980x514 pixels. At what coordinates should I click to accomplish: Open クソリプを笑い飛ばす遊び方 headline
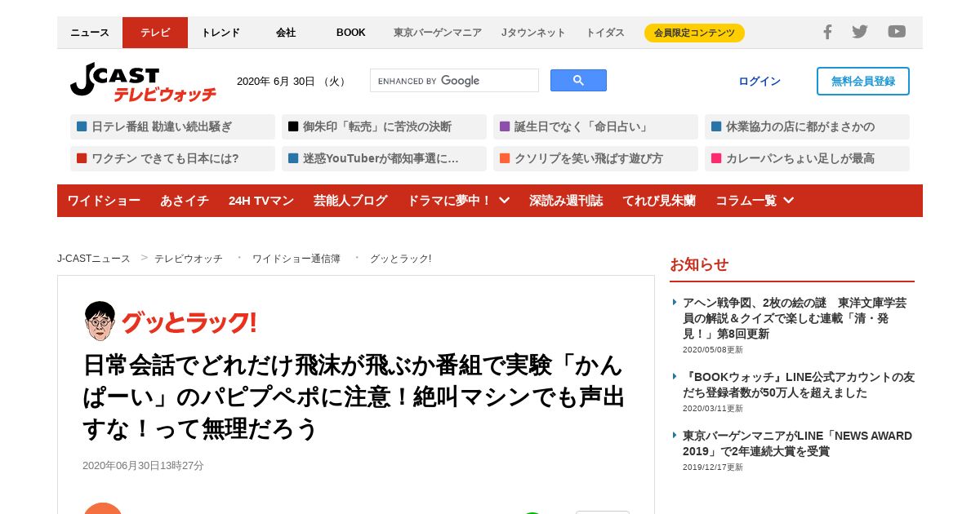(x=595, y=158)
